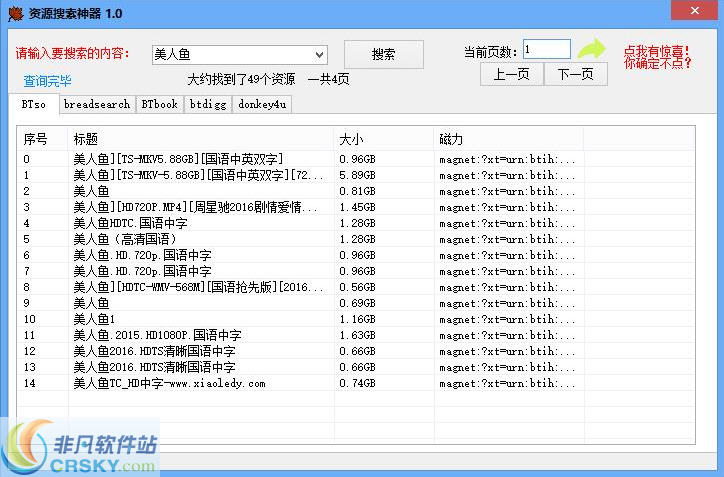Select row titled 美人鱼1
Image resolution: width=724 pixels, height=477 pixels.
[94, 319]
